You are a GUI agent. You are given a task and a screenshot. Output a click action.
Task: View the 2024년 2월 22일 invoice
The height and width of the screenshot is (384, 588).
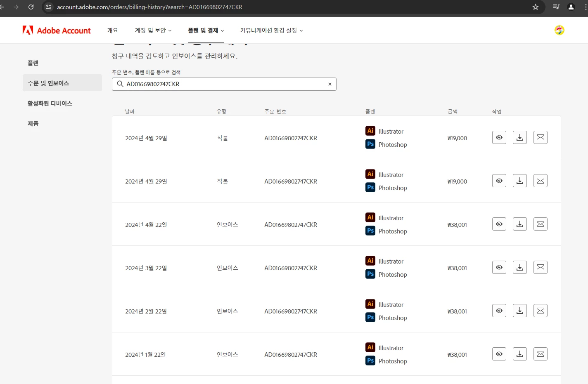[x=499, y=311]
